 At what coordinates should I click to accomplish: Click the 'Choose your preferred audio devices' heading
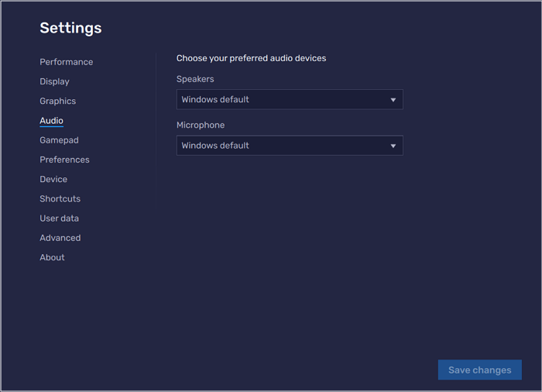(251, 58)
